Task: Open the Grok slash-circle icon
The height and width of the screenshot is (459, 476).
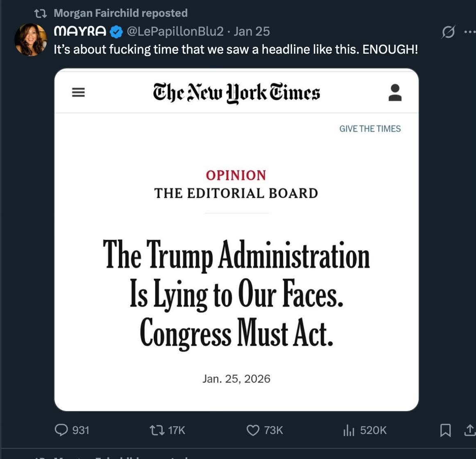Action: pos(448,32)
